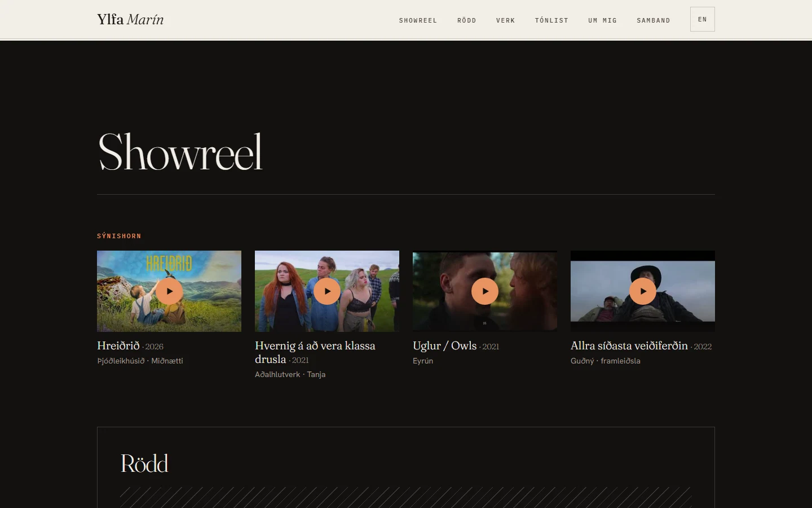The height and width of the screenshot is (508, 812).
Task: Click the Sýnishorn section label
Action: tap(119, 236)
